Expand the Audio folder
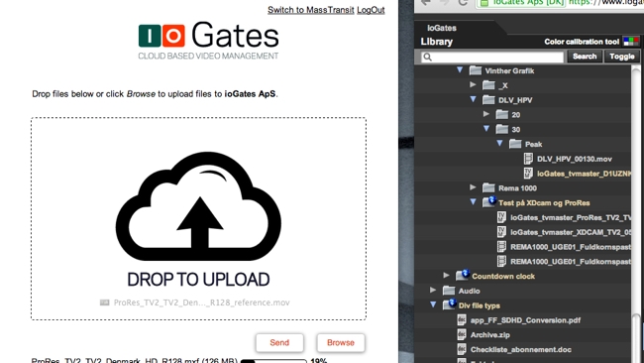The width and height of the screenshot is (644, 363). point(433,291)
